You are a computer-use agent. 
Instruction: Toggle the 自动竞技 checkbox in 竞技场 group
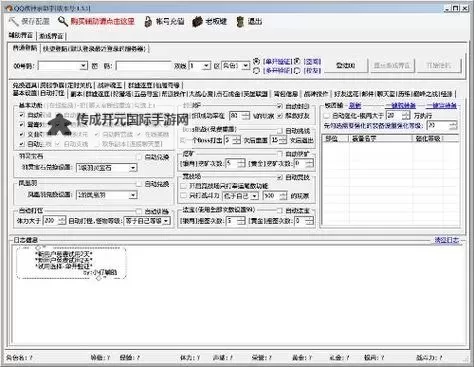tap(280, 177)
